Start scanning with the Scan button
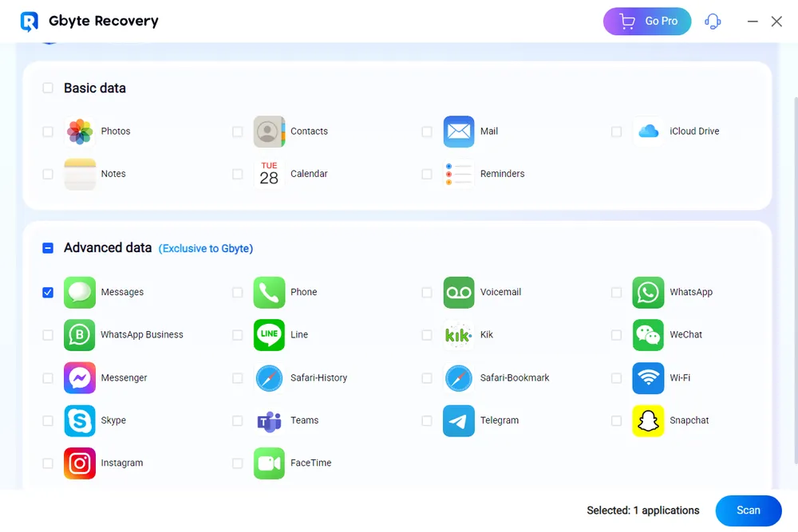798x532 pixels. [749, 510]
